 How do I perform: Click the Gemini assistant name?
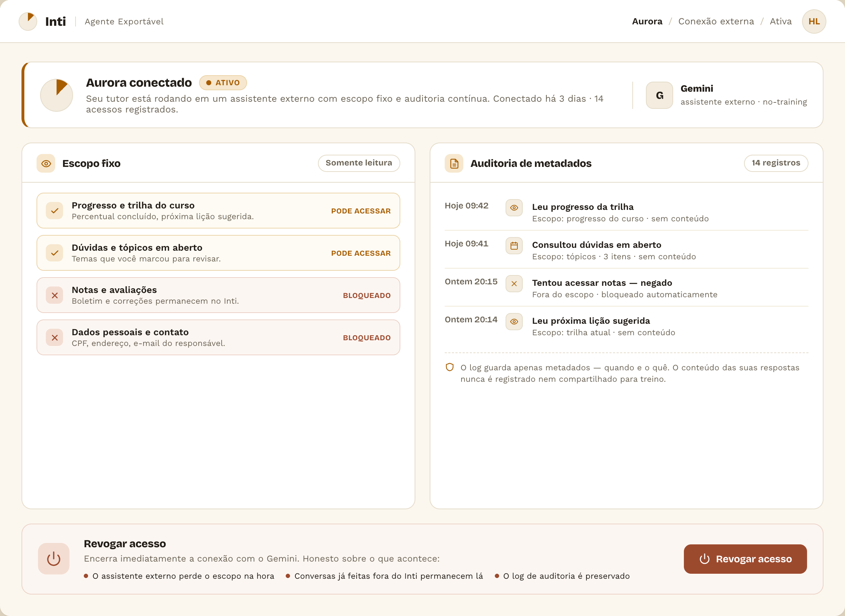(697, 88)
